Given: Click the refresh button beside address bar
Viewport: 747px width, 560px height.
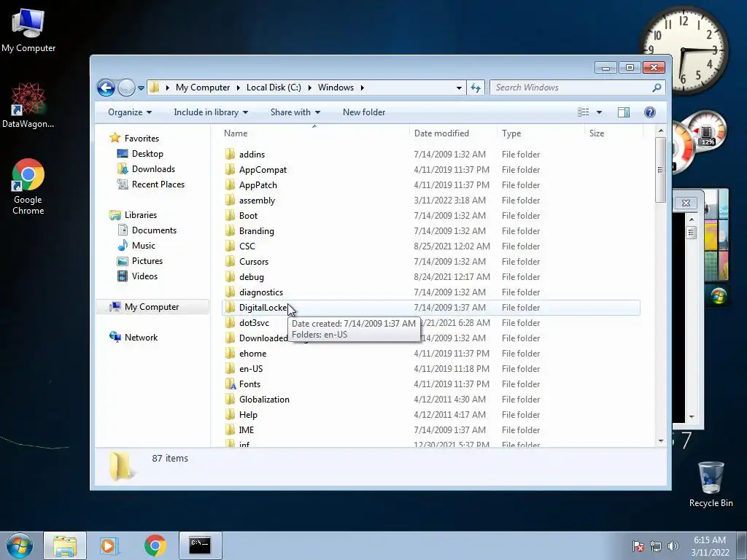Looking at the screenshot, I should [x=476, y=87].
